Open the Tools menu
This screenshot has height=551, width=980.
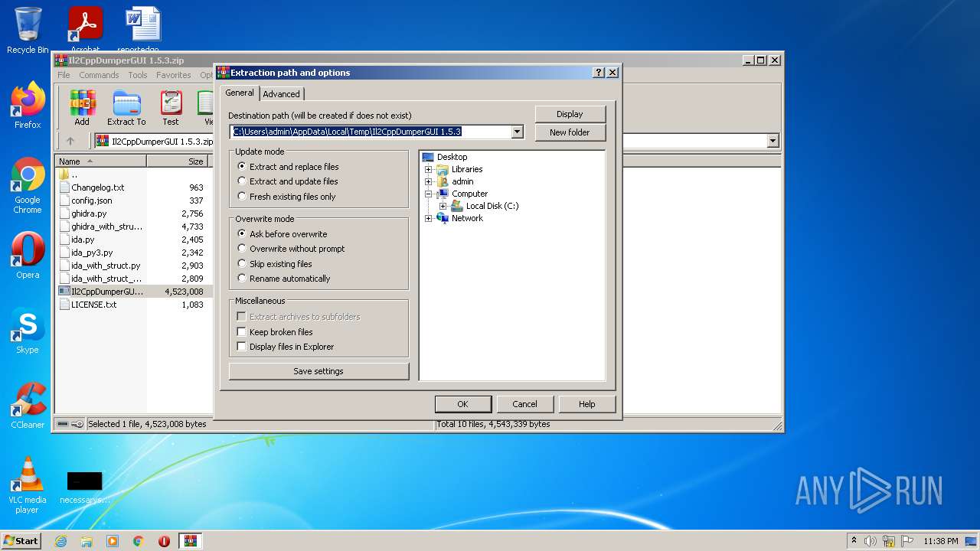coord(138,75)
